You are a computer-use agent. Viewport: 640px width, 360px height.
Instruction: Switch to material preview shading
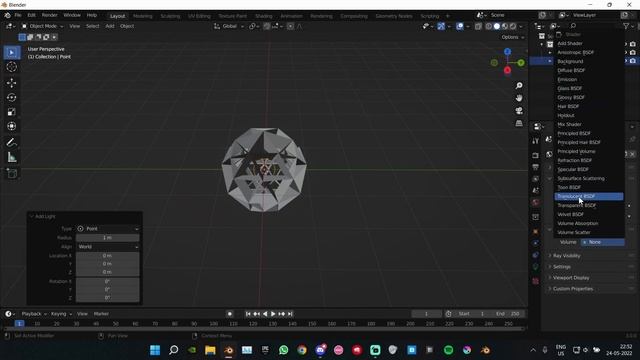coord(505,26)
